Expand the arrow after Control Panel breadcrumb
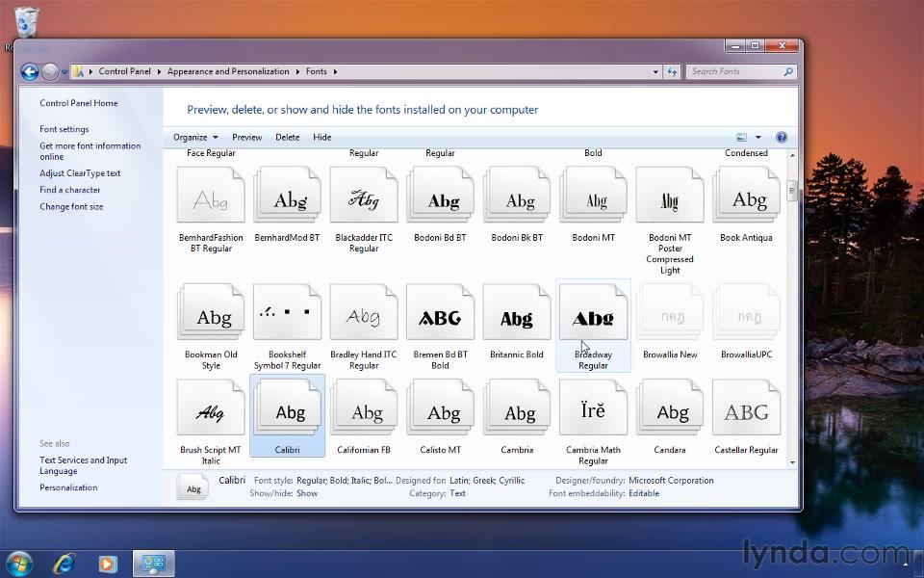This screenshot has height=578, width=924. (159, 71)
